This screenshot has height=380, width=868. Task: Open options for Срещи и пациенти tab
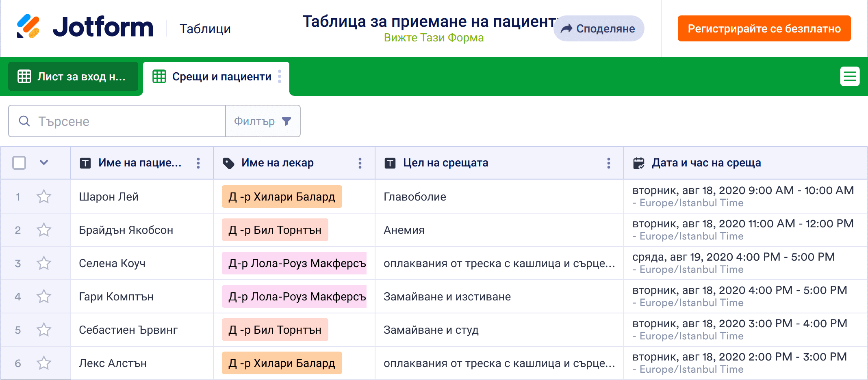[280, 76]
